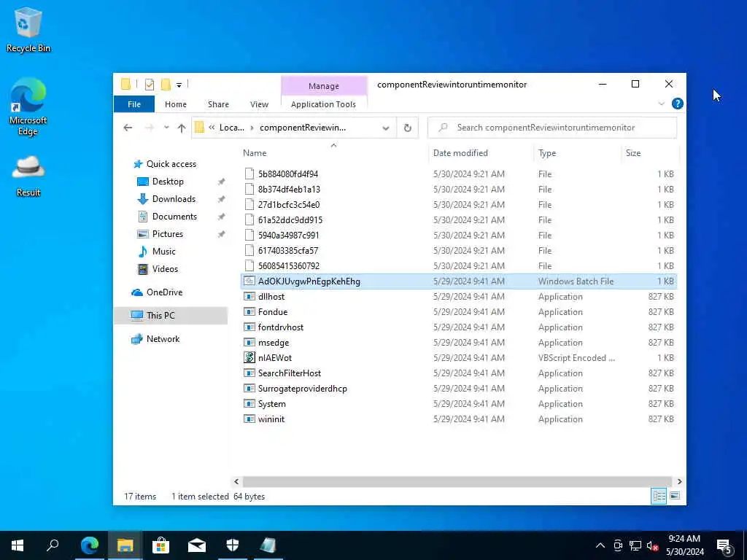Screen dimensions: 747x560
Task: Open the Application Tools tab
Action: (x=323, y=104)
